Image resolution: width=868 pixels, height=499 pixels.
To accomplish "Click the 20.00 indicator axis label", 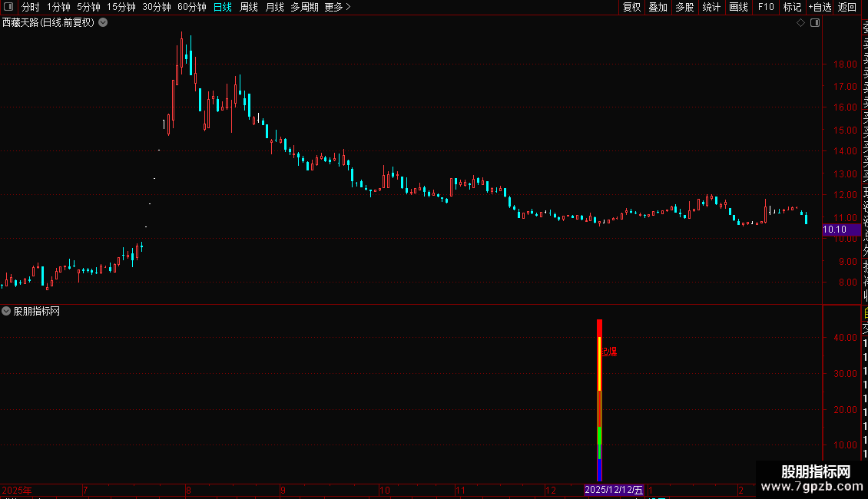I will click(845, 410).
